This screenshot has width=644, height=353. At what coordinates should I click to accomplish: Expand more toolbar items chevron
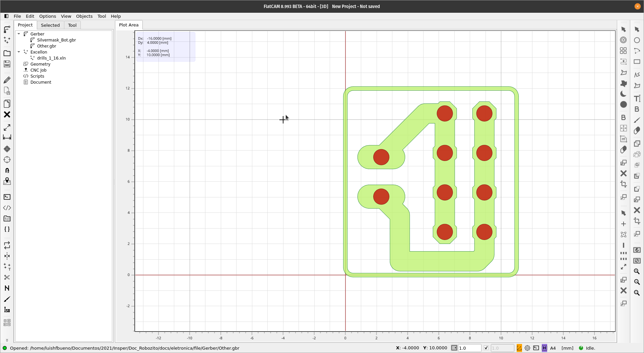coord(7,340)
